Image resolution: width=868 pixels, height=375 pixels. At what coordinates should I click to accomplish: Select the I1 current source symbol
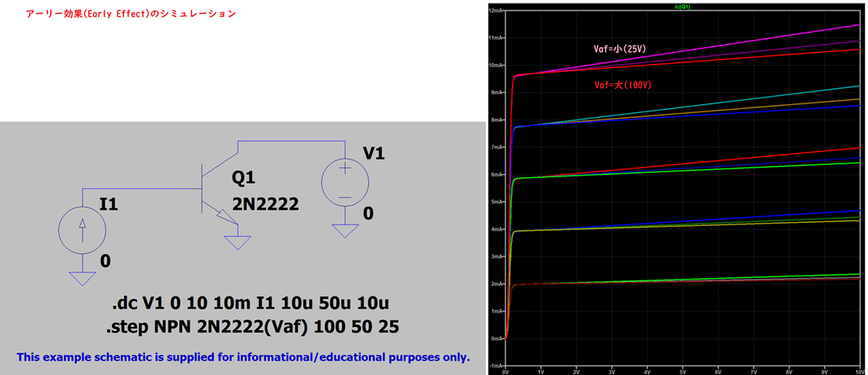[82, 232]
